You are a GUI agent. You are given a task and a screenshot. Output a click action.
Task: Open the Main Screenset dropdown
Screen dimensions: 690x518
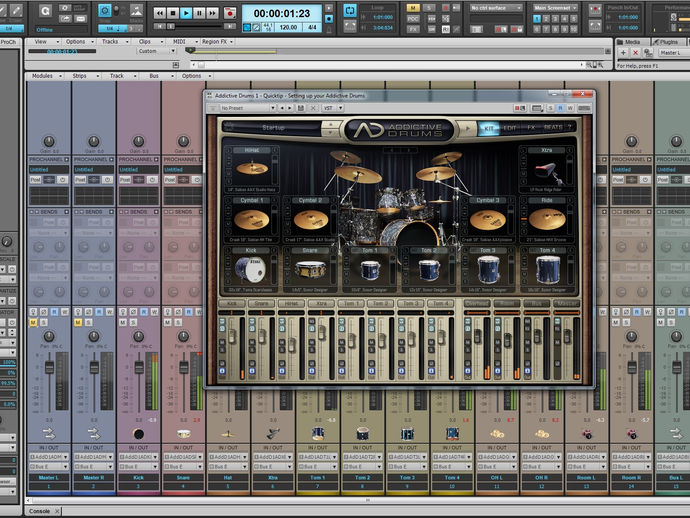click(555, 8)
